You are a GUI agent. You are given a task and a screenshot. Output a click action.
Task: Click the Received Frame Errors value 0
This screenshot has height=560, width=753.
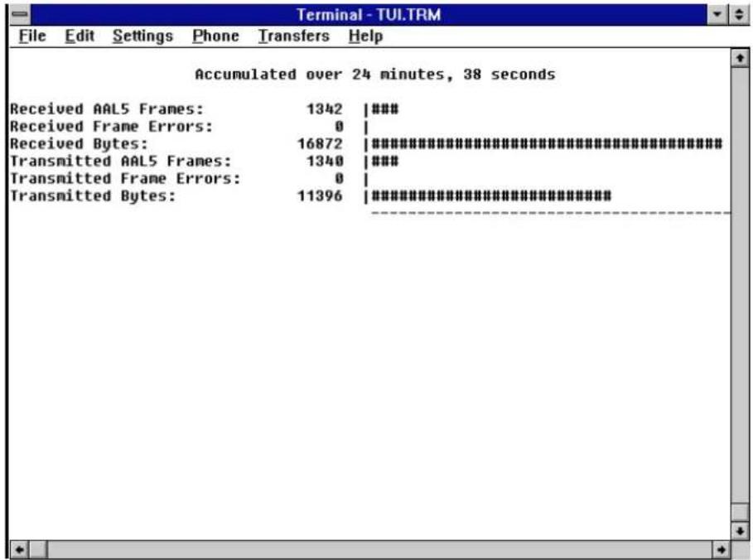[339, 126]
